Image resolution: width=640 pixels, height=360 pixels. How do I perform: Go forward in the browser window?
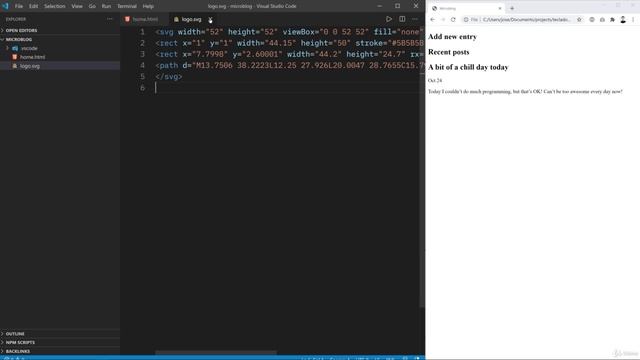click(x=443, y=20)
